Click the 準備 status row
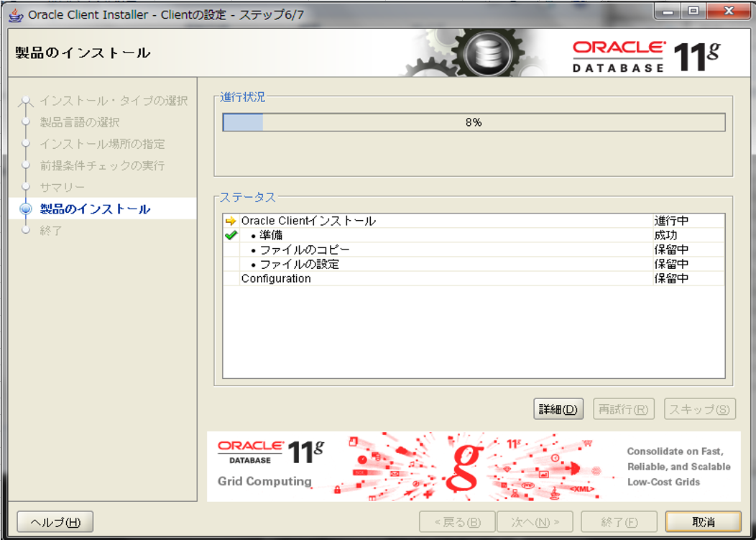This screenshot has width=756, height=540. click(x=474, y=235)
